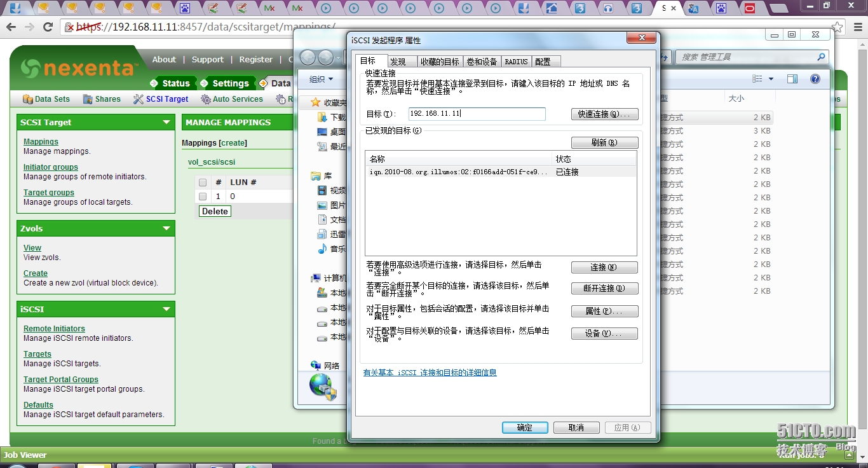Viewport: 868px width, 468px height.
Task: Open Initiator groups link
Action: (51, 167)
